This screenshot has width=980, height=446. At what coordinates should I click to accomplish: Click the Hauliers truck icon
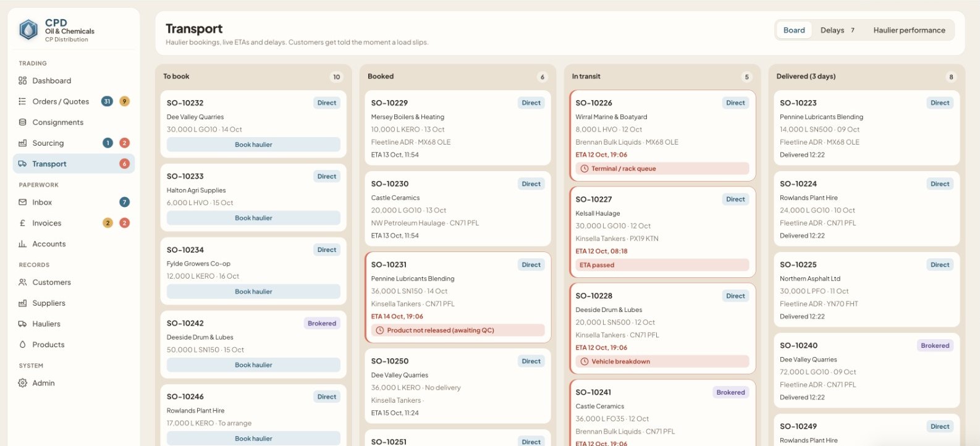(x=22, y=324)
